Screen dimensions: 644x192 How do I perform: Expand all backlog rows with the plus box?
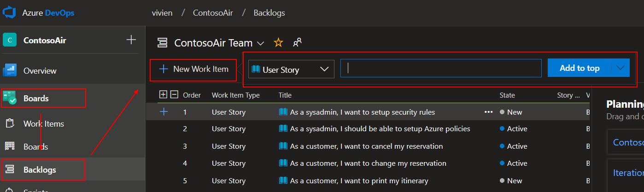(x=163, y=95)
